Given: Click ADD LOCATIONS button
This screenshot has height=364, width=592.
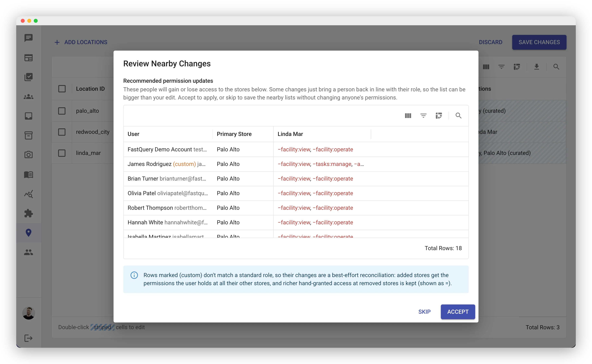Looking at the screenshot, I should (81, 42).
